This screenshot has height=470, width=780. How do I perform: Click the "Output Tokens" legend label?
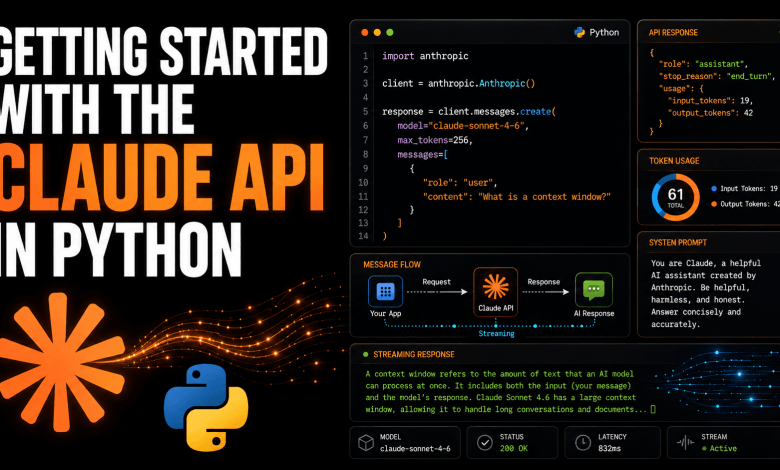click(750, 204)
